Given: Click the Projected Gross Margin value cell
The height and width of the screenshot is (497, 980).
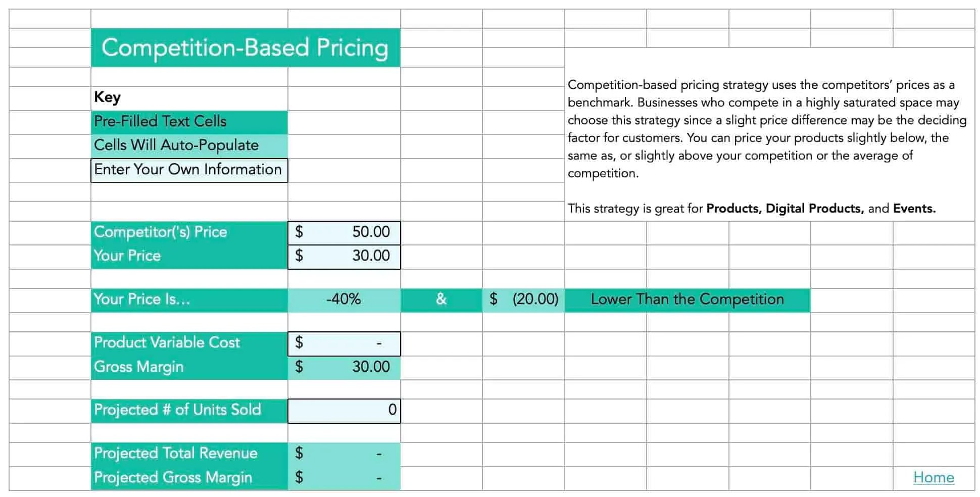Looking at the screenshot, I should (x=344, y=478).
